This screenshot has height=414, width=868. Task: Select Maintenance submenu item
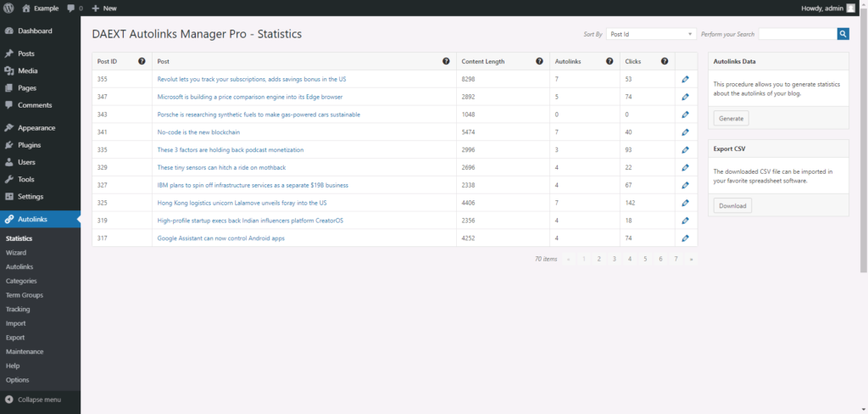25,352
